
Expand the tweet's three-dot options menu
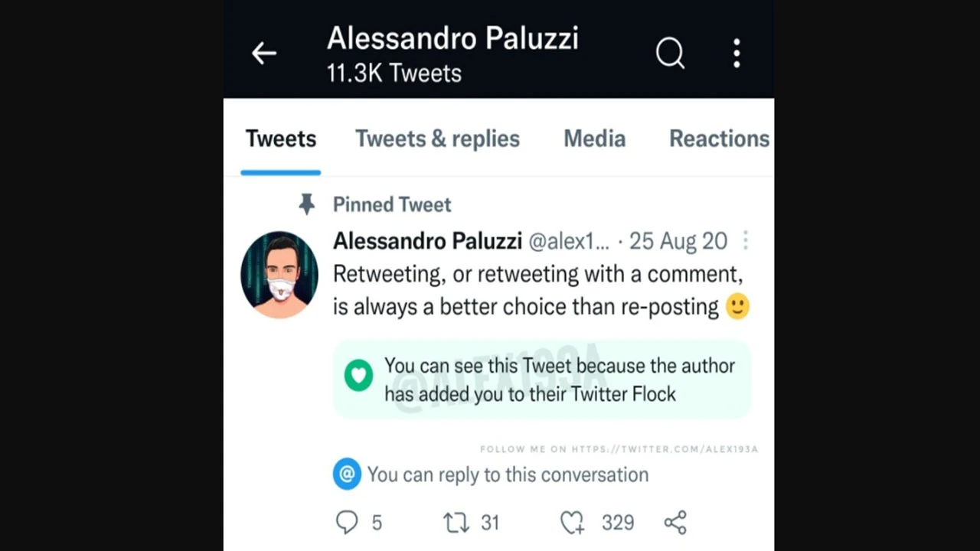(745, 242)
